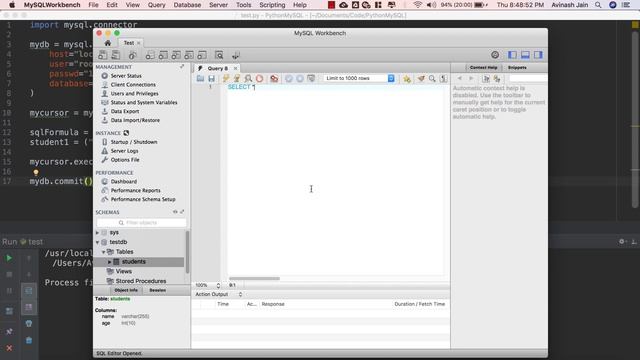Toggle right sidebar panel visibility
Screen dimensions: 640x360
(538, 55)
